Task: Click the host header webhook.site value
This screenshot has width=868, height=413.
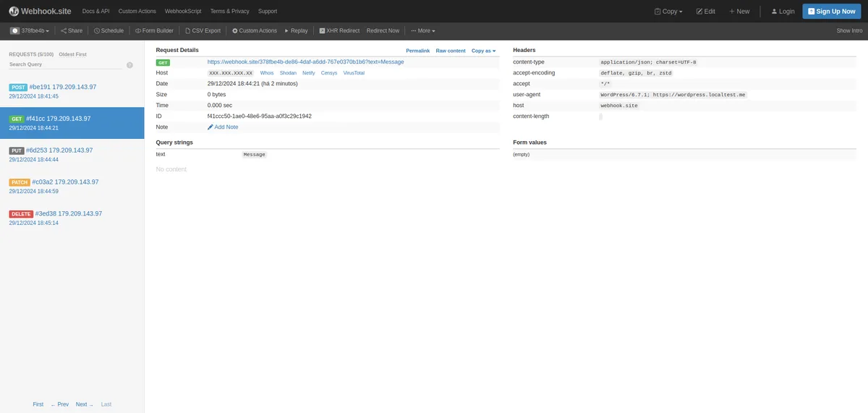Action: click(x=619, y=106)
